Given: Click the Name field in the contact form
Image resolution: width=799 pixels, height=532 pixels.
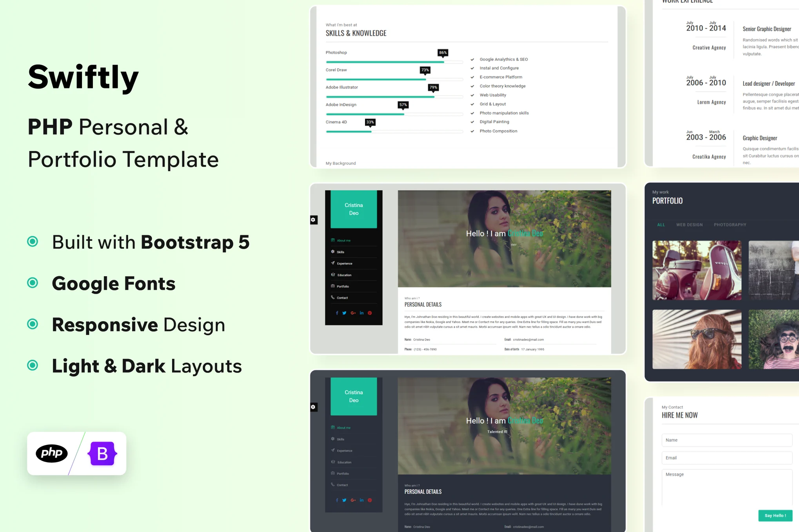Looking at the screenshot, I should tap(727, 440).
